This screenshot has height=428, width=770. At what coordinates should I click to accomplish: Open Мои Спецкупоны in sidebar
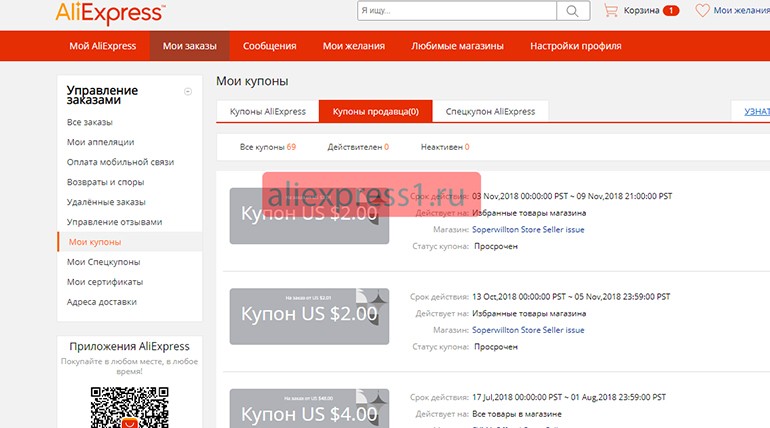click(104, 262)
